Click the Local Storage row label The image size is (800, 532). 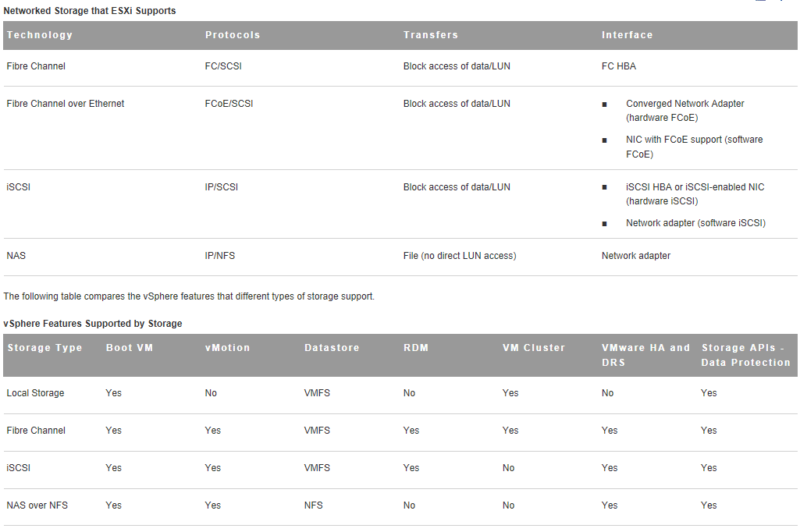coord(35,393)
